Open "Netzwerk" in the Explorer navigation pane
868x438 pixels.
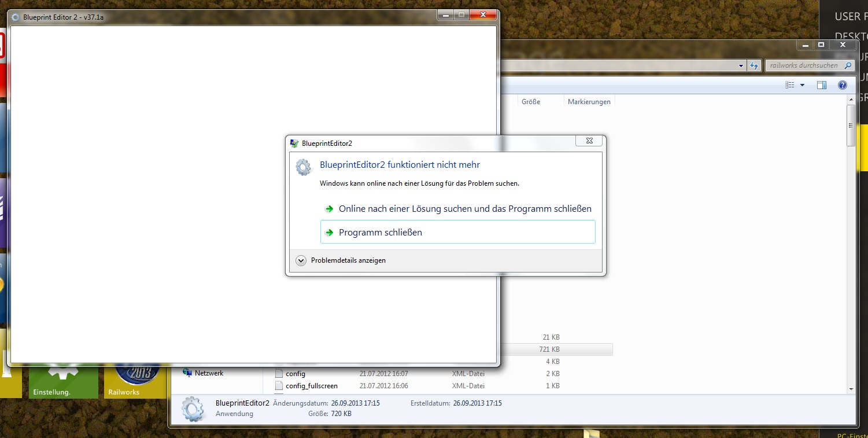pos(209,373)
